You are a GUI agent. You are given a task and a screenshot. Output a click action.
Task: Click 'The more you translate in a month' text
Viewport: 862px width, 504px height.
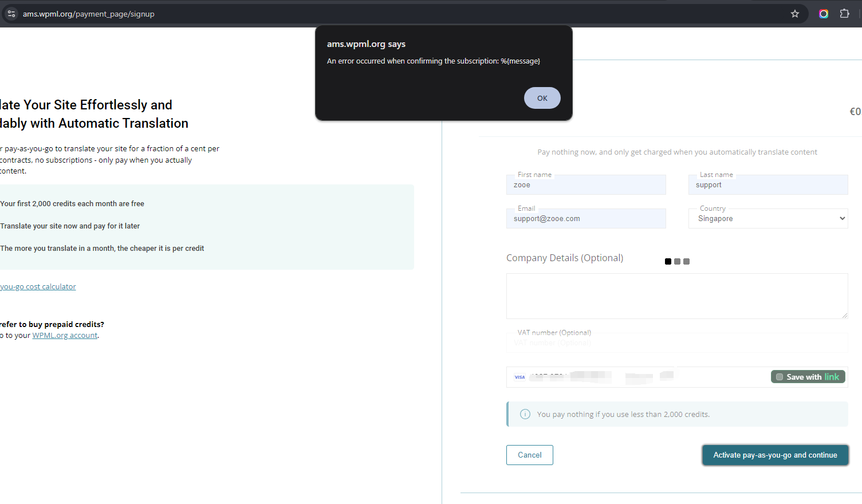(102, 248)
